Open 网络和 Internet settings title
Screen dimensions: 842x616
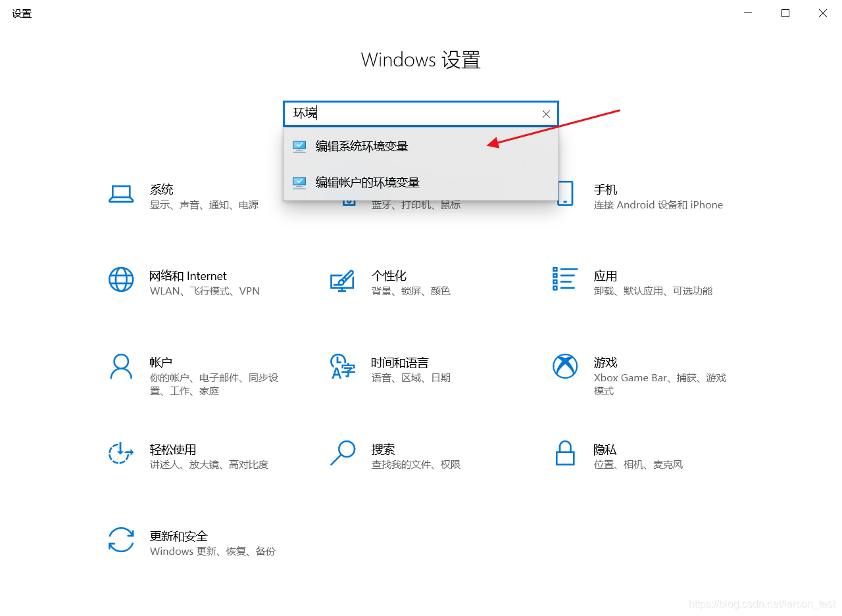(188, 276)
